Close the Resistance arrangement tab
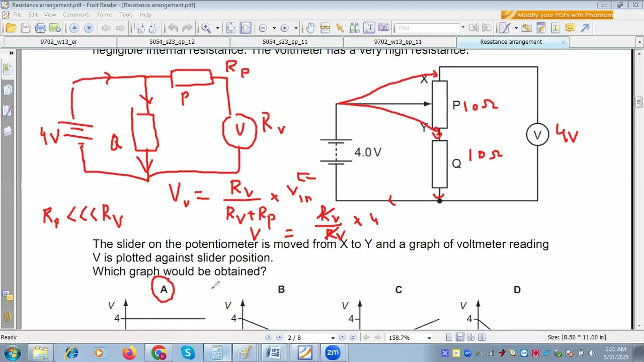 [563, 42]
